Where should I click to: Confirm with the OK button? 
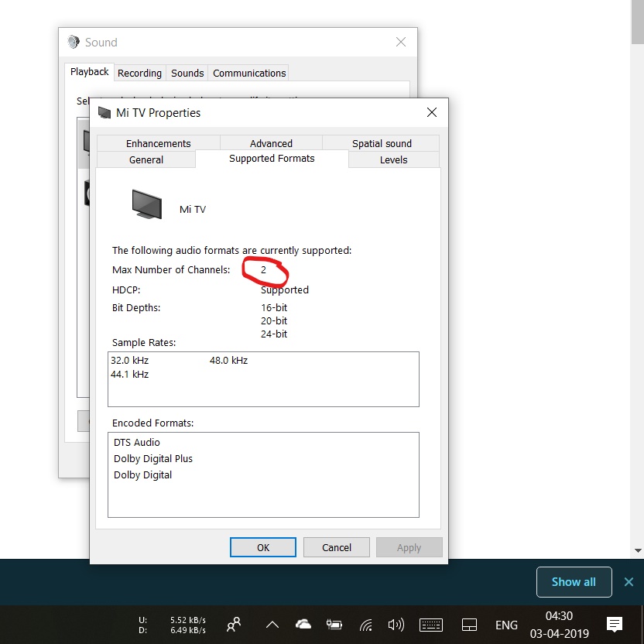point(263,547)
